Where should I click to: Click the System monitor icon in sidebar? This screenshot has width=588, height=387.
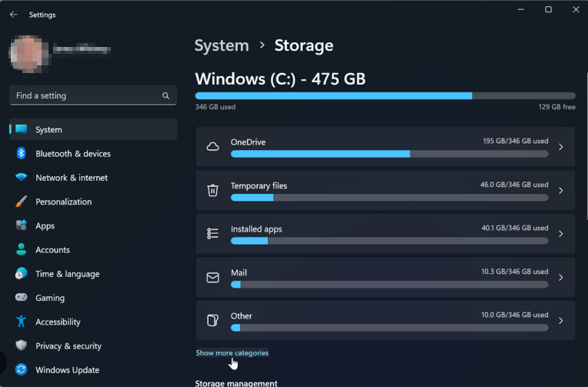pyautogui.click(x=22, y=129)
